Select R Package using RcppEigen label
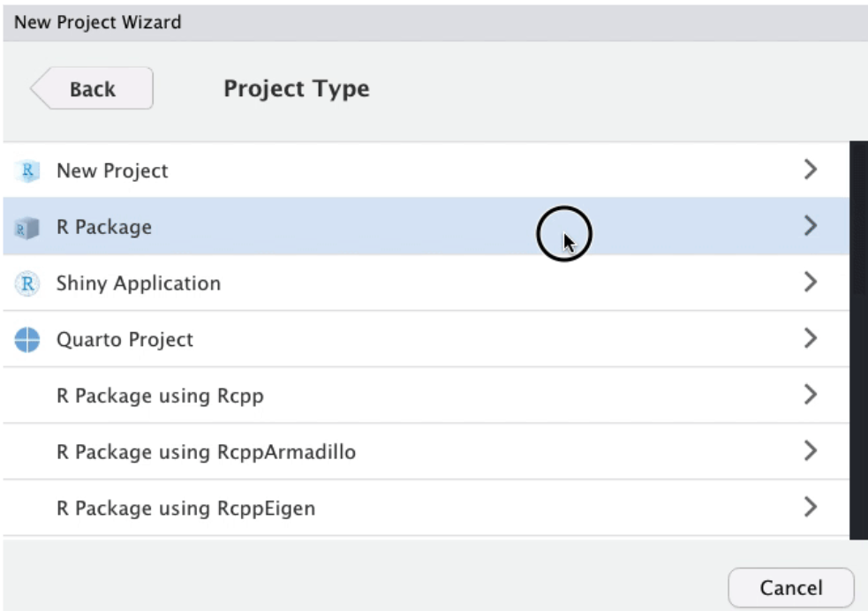 pyautogui.click(x=185, y=509)
